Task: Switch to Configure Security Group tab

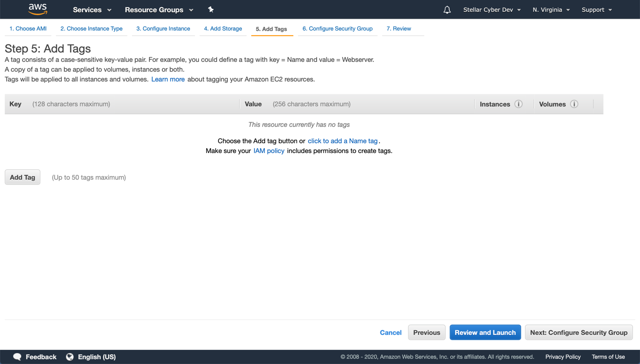Action: click(337, 29)
